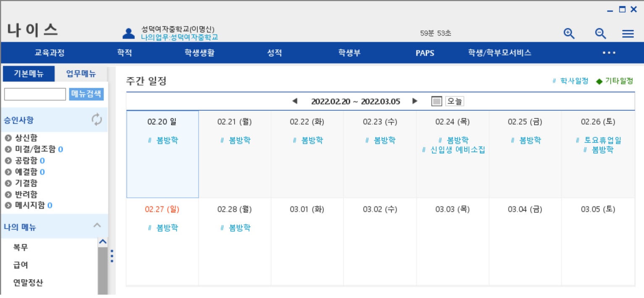Click bullet icon beside 기결함
Viewport: 644px width, 298px height.
8,183
